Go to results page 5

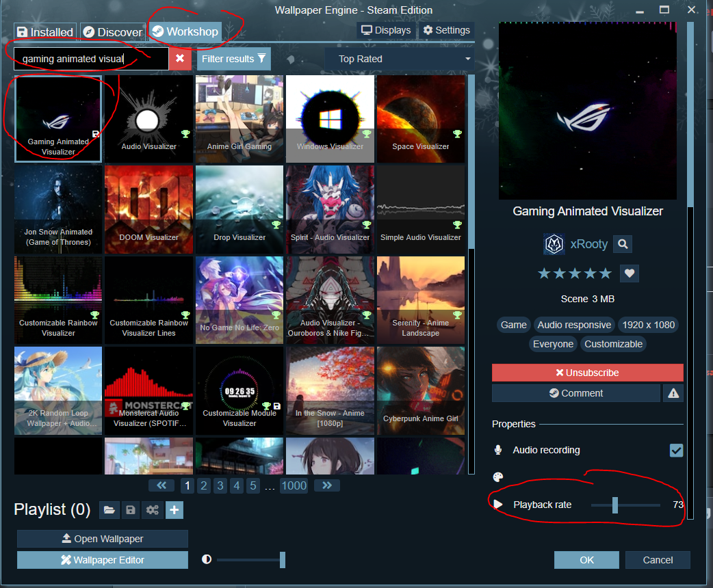tap(252, 485)
